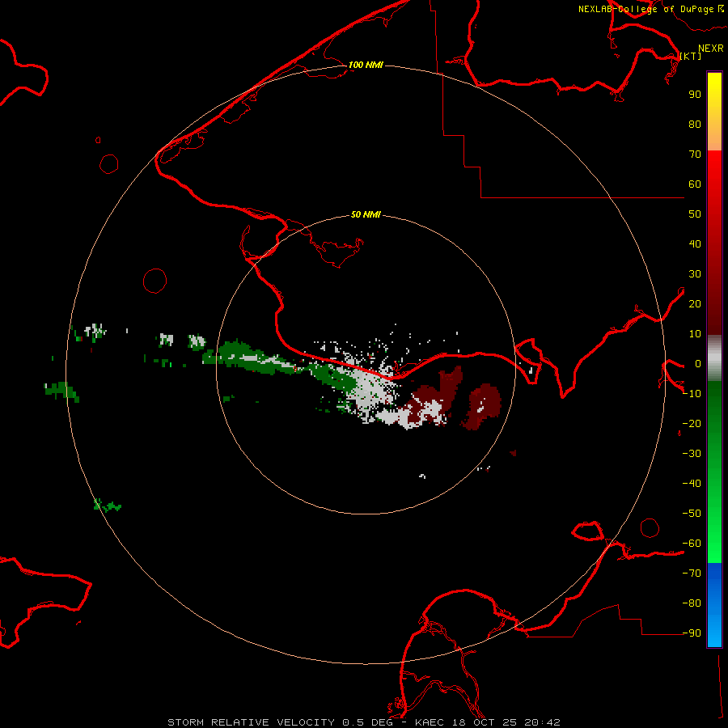Click the 50 NMI range ring label
728x728 pixels.
[366, 214]
